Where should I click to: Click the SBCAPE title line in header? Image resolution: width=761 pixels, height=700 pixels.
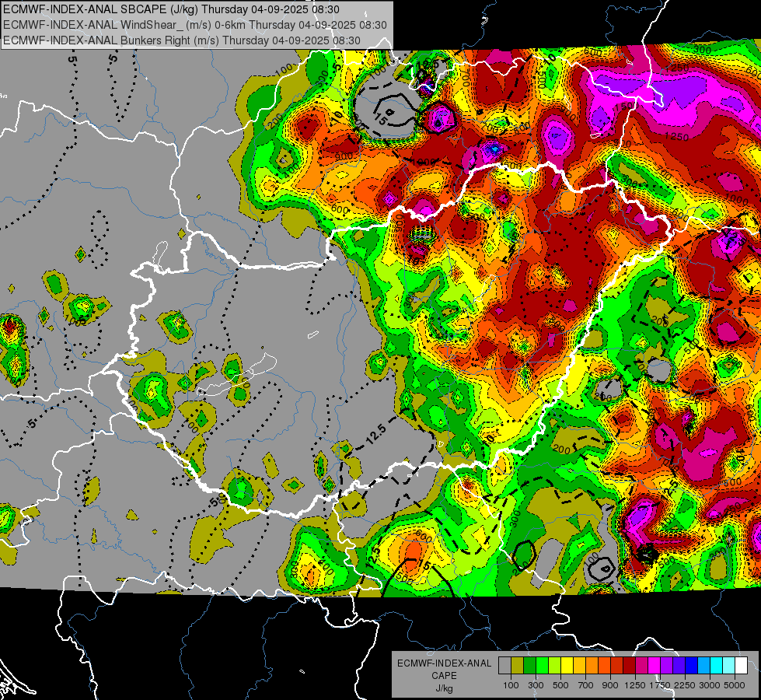[x=171, y=9]
